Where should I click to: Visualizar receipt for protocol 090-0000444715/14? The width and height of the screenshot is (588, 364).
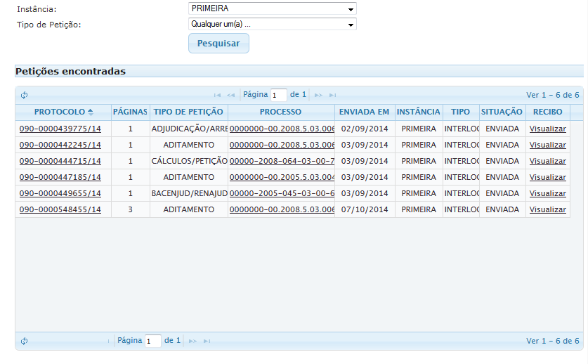point(547,161)
